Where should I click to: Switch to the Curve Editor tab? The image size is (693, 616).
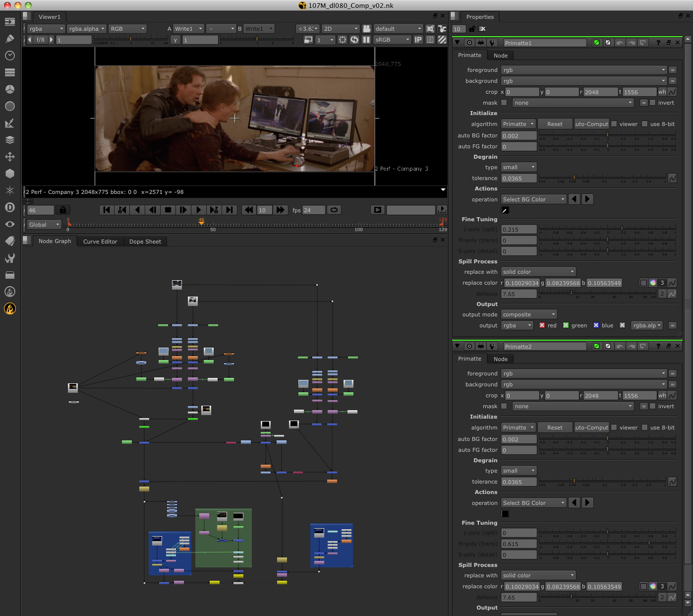(x=100, y=242)
